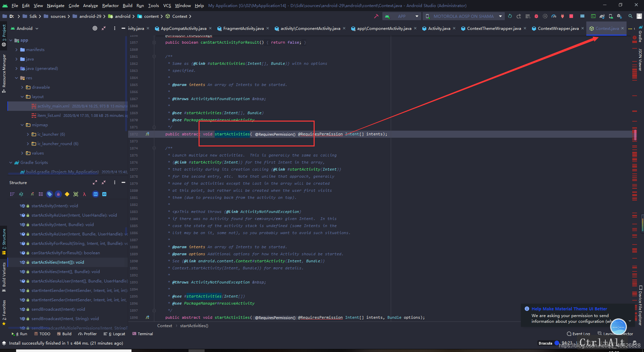
Task: Open Project panel options menu
Action: click(115, 28)
